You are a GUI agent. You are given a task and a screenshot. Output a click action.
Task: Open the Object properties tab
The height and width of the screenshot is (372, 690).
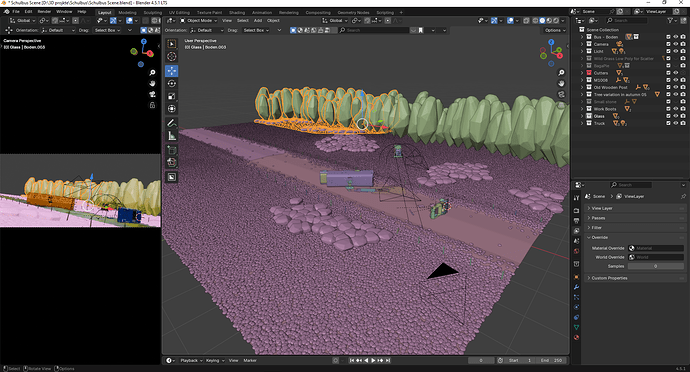[576, 277]
